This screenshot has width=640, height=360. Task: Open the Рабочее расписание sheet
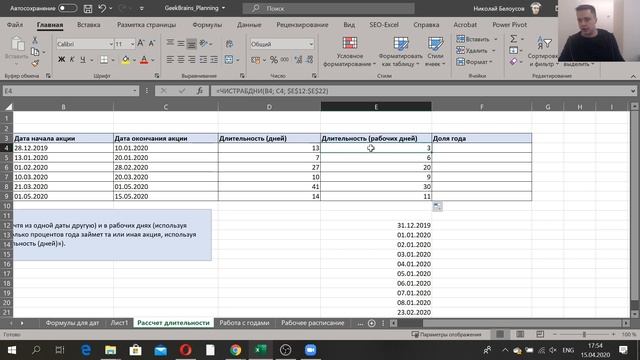(x=313, y=323)
